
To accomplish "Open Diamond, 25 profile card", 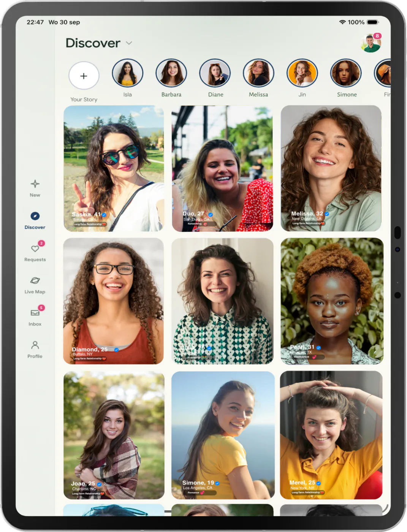I will 114,301.
